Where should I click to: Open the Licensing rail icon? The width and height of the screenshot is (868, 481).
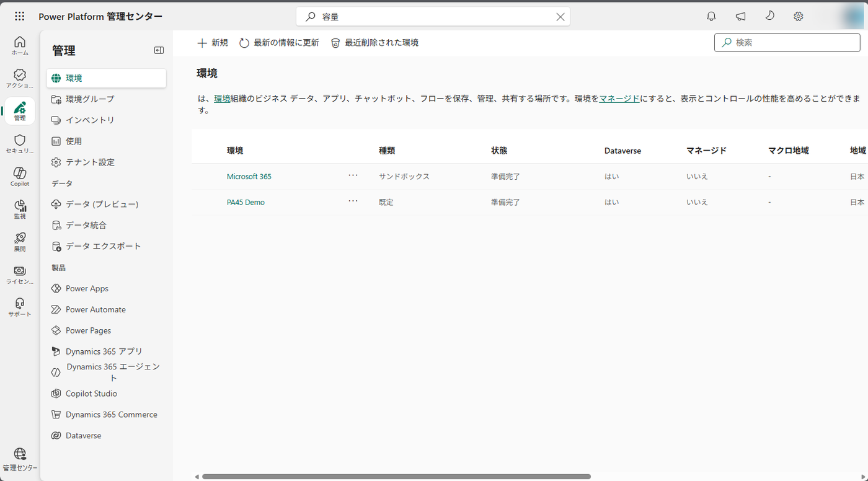click(20, 275)
